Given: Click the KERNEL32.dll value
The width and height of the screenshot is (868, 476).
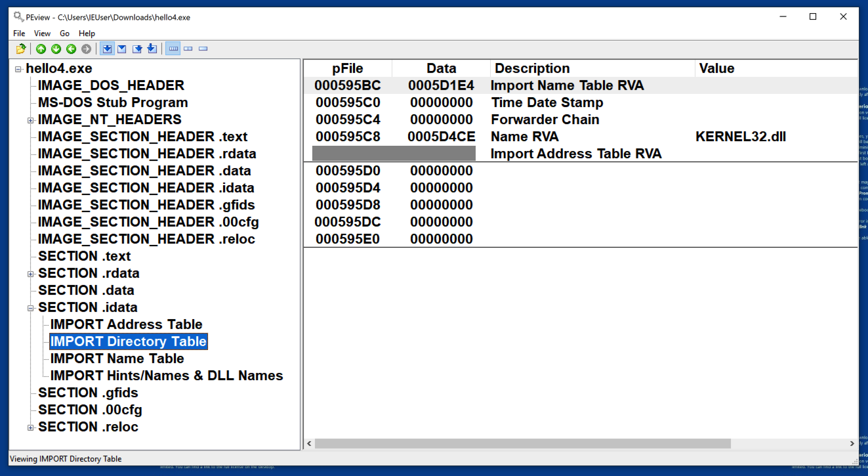Looking at the screenshot, I should 741,137.
